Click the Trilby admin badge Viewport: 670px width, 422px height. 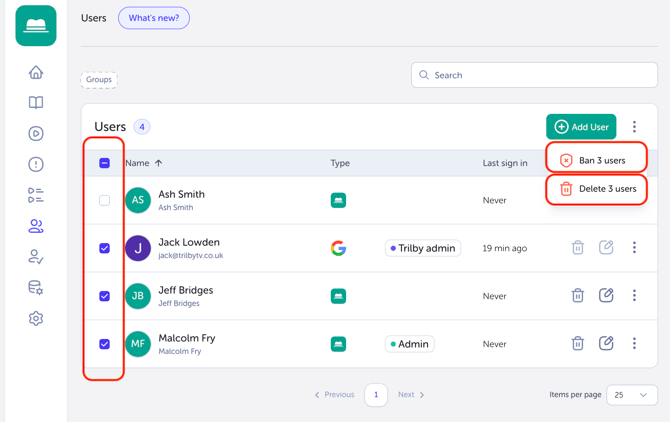(423, 248)
